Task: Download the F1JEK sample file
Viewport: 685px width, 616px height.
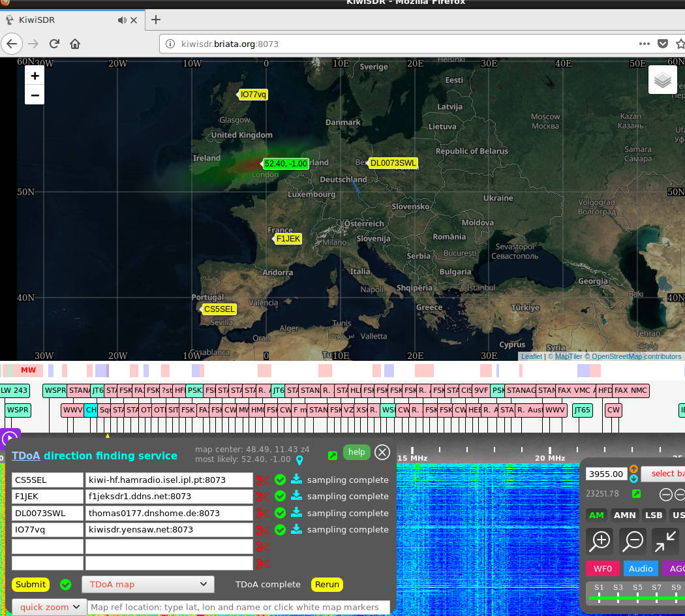Action: coord(297,496)
